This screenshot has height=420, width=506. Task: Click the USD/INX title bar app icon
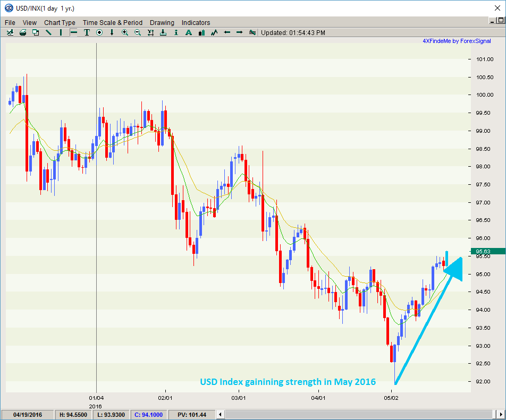click(9, 8)
